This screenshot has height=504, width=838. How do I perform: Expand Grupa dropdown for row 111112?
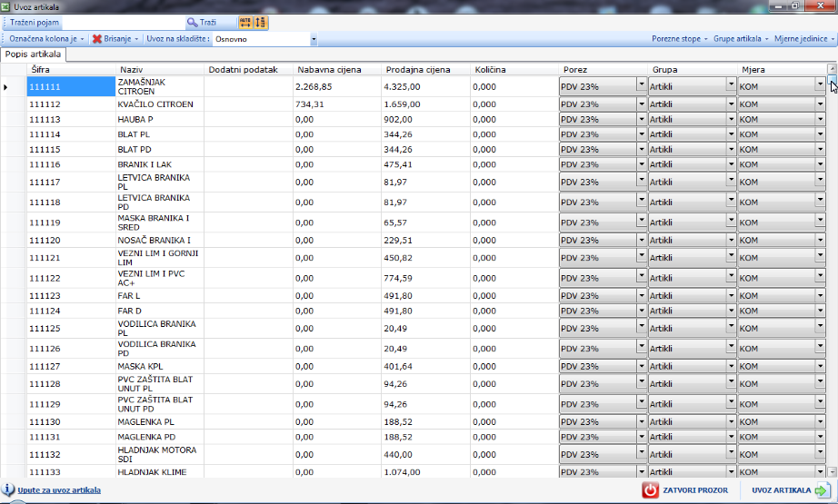(731, 104)
